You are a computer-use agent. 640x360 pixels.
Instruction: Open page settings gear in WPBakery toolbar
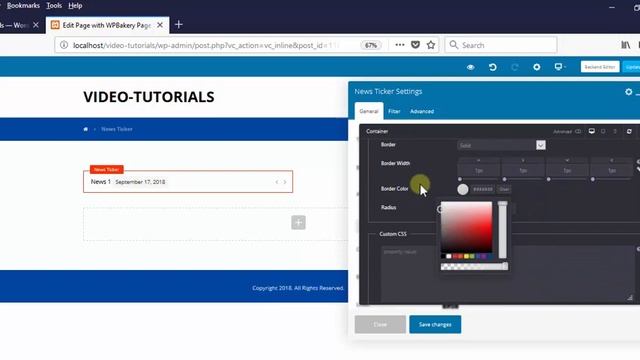(537, 67)
